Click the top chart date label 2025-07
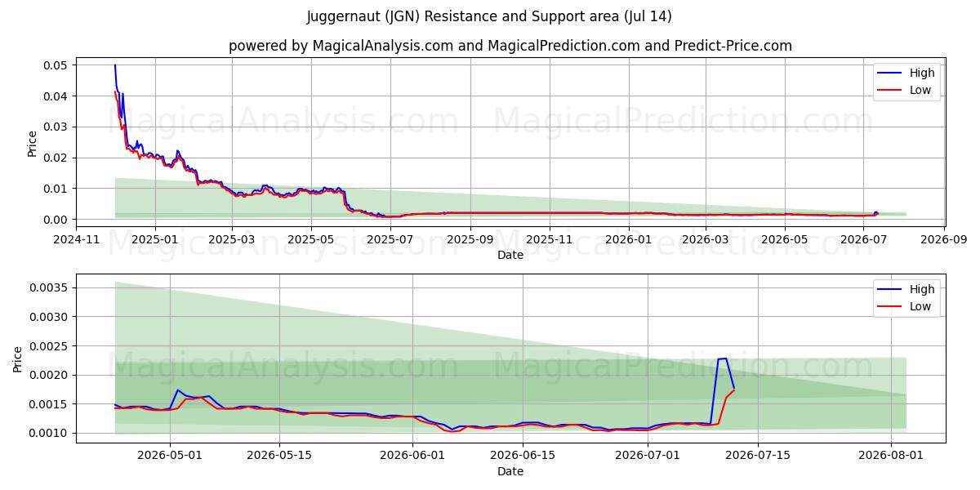Screen dimensions: 980x490 coord(390,240)
